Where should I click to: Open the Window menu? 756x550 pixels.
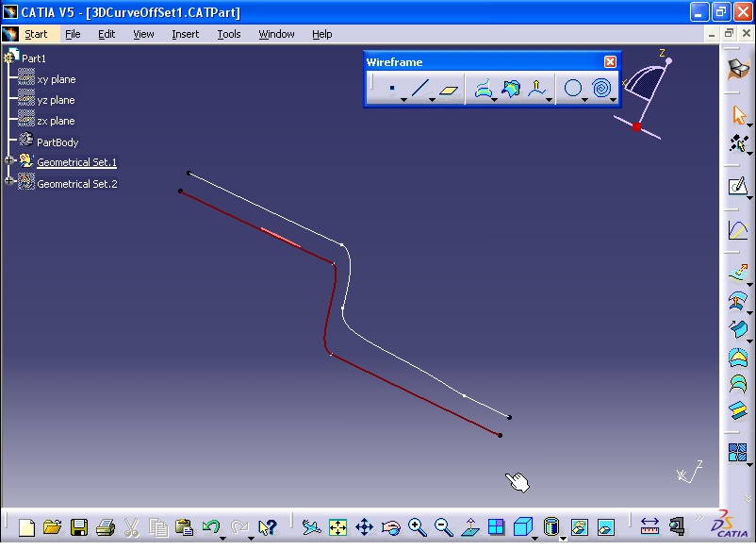tap(276, 34)
